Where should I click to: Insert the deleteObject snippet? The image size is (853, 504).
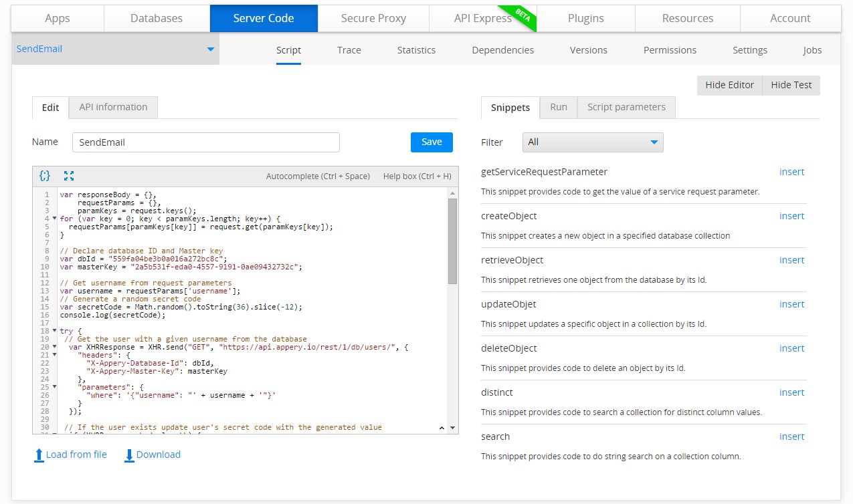tap(791, 348)
